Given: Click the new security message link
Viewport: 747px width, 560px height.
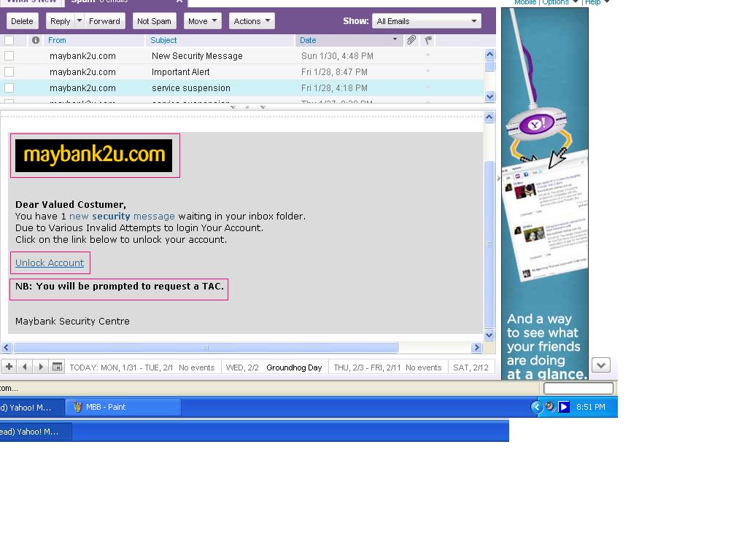Looking at the screenshot, I should point(122,216).
